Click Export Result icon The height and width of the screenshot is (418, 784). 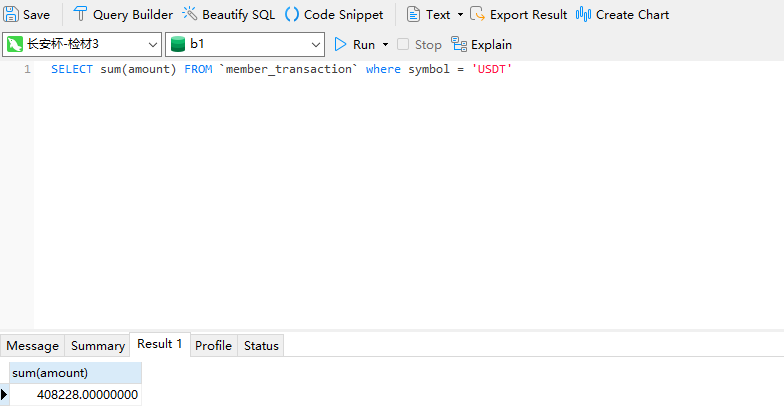tap(478, 15)
